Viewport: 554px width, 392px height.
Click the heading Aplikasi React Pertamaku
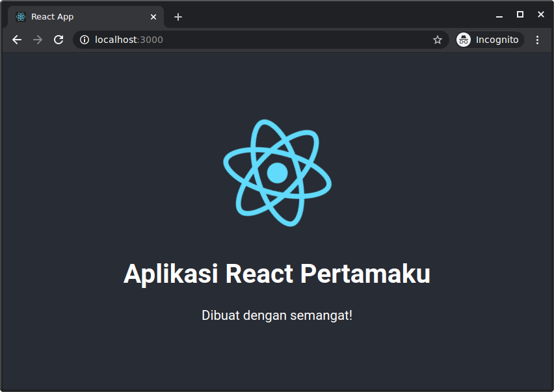277,274
